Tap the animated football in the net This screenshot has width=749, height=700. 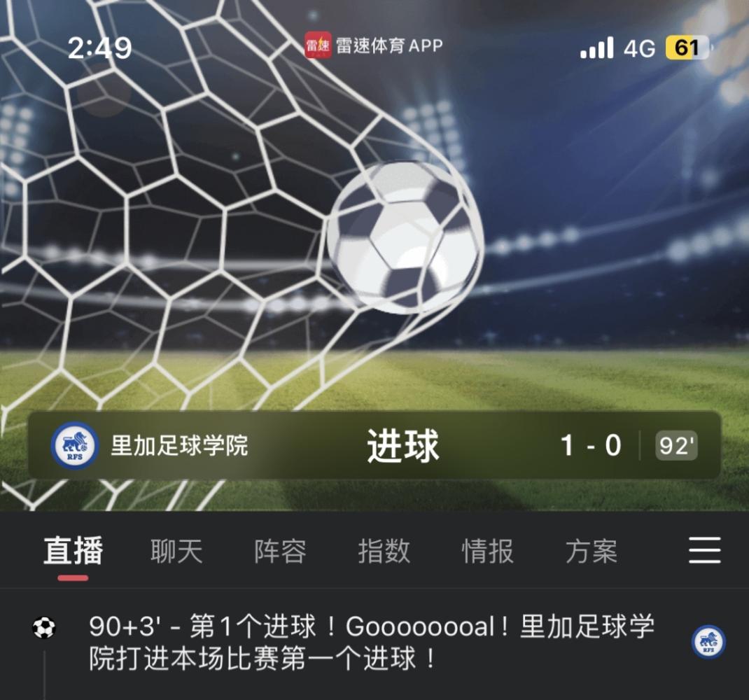(405, 238)
